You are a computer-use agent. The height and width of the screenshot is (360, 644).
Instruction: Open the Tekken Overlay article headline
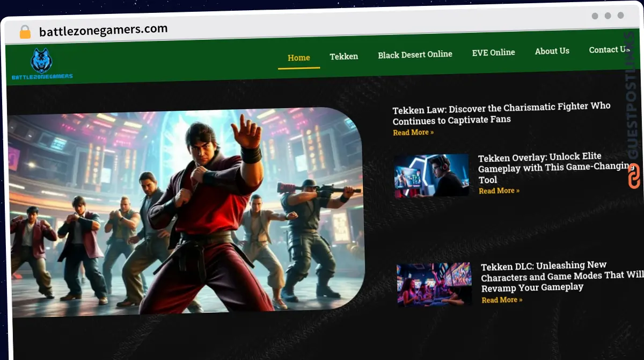[555, 168]
